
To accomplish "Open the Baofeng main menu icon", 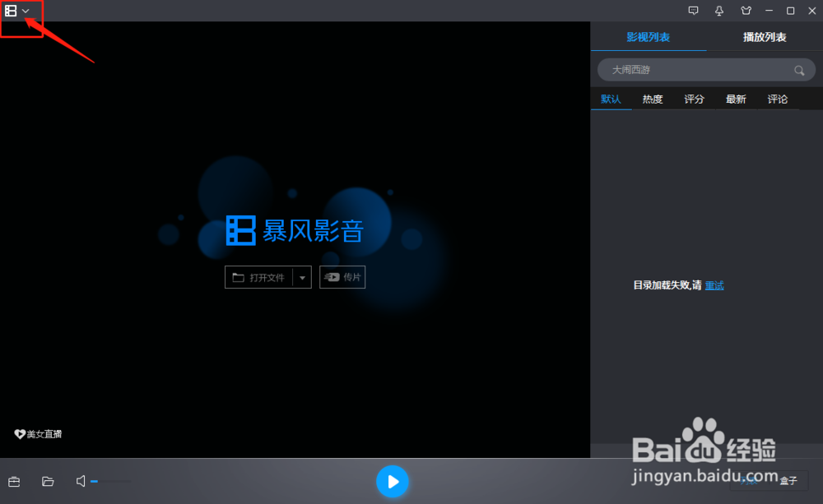I will coord(11,11).
